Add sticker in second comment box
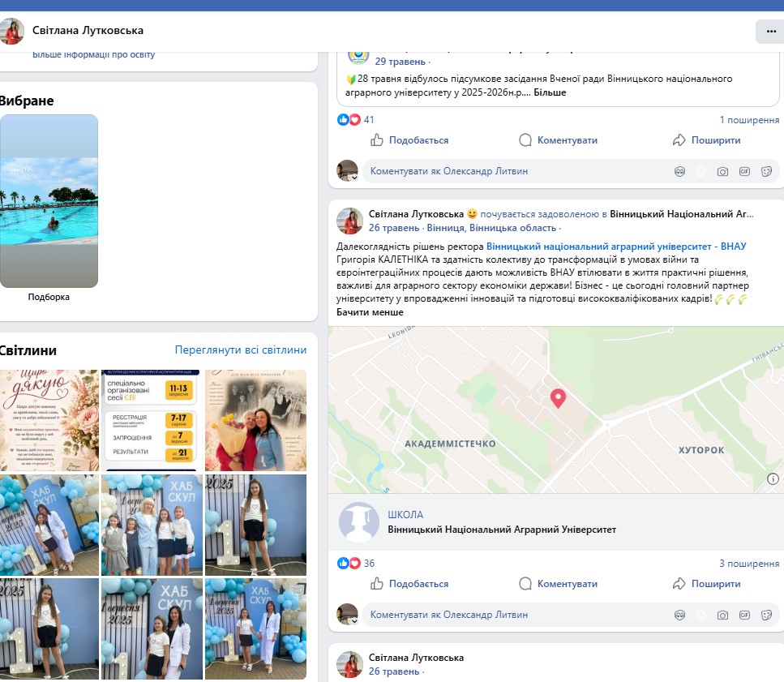This screenshot has height=682, width=784. (x=766, y=615)
